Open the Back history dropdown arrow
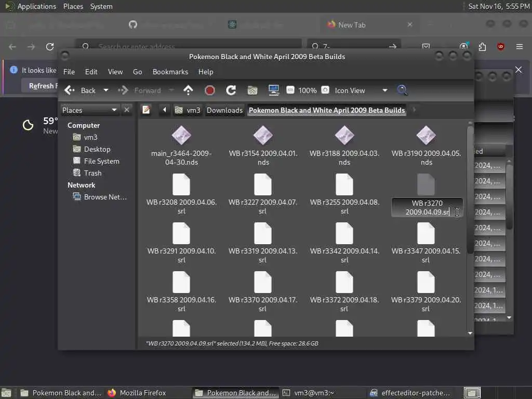Viewport: 532px width, 399px height. point(106,90)
